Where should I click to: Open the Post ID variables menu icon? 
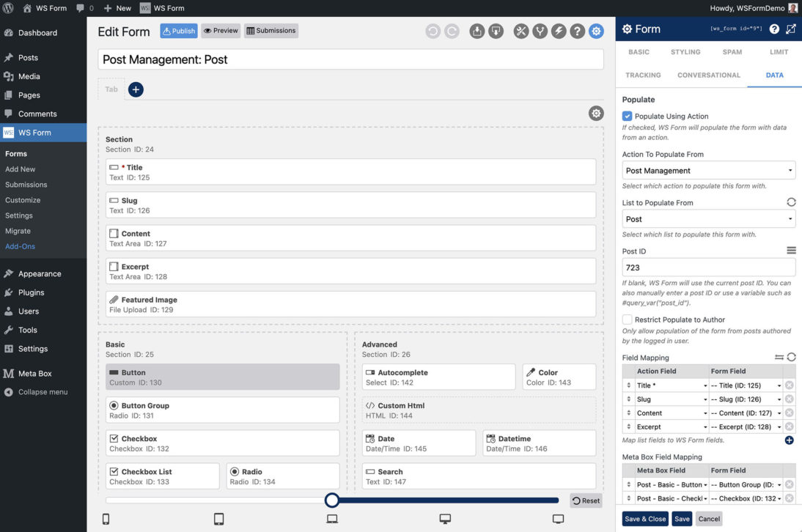(x=791, y=251)
